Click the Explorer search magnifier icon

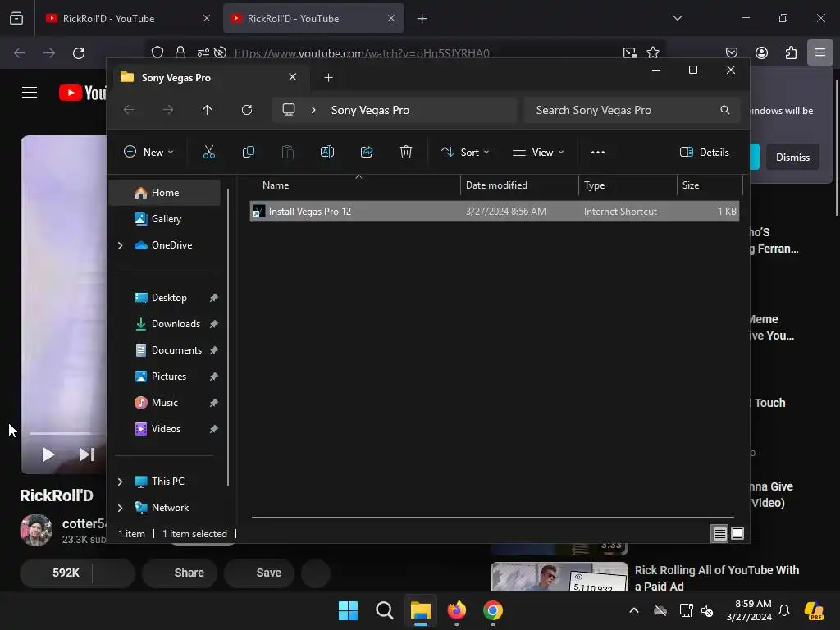point(725,110)
